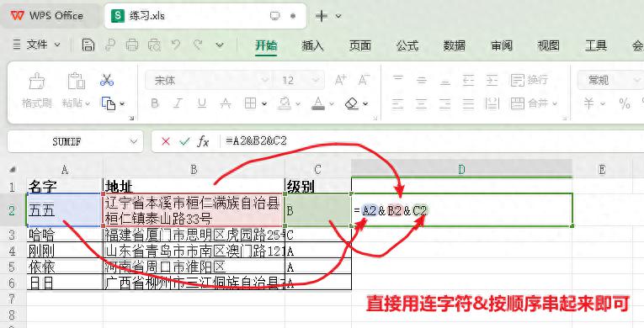Open the 文件 menu
644x328 pixels.
[x=36, y=45]
